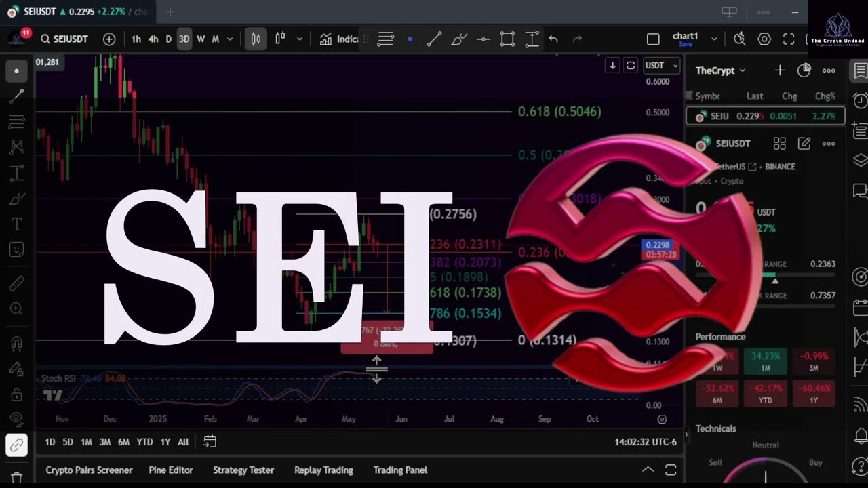
Task: Select SEIU row in watchlist
Action: 766,116
